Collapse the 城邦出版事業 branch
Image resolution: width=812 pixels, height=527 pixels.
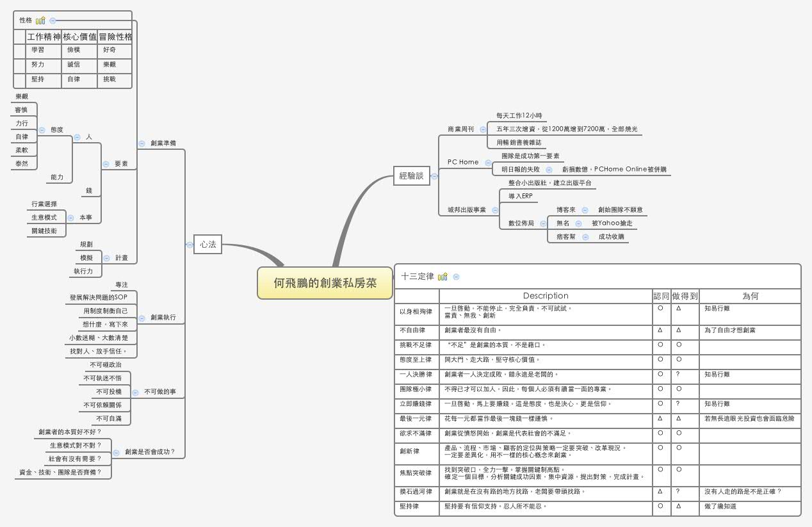(x=495, y=210)
